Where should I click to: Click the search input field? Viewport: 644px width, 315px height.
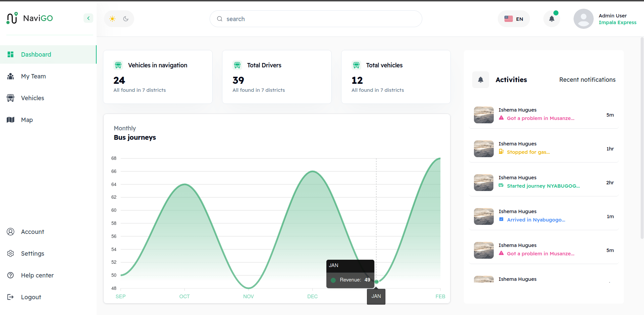pyautogui.click(x=316, y=19)
